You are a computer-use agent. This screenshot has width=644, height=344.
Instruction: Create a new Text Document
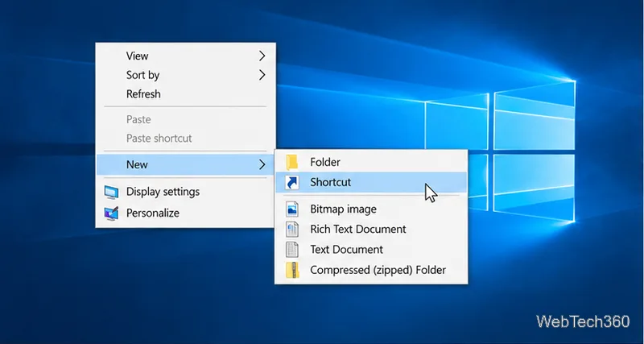pos(371,250)
